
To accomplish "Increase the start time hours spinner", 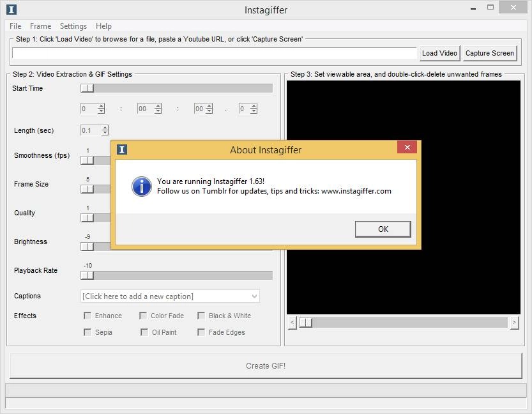I will tap(101, 106).
